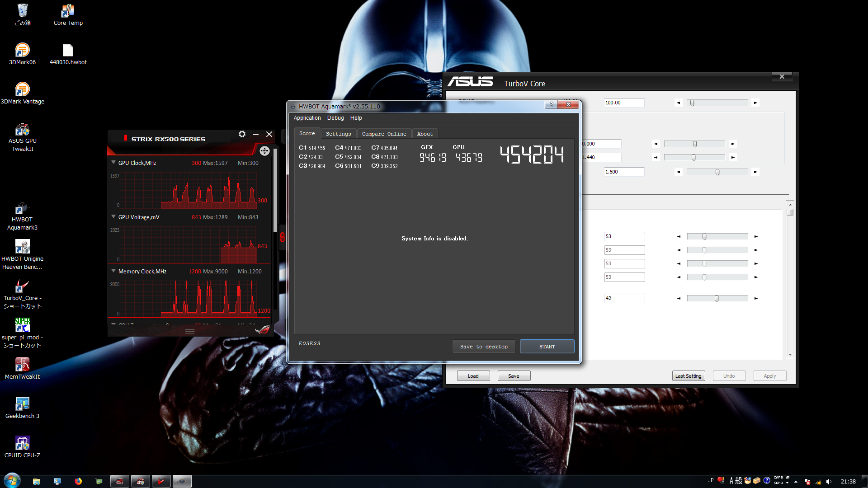This screenshot has width=868, height=488.
Task: Click the HWBOT Aquamark3 taskbar button
Action: click(182, 481)
